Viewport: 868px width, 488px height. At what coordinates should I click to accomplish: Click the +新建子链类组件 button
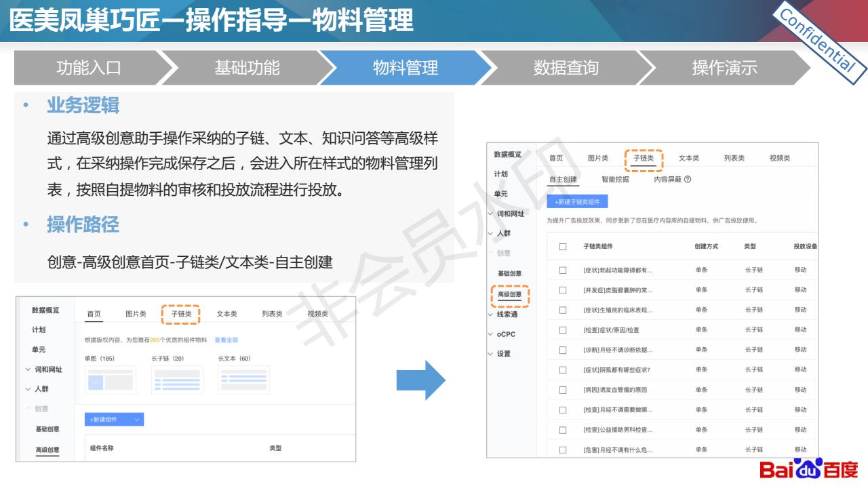click(x=577, y=201)
